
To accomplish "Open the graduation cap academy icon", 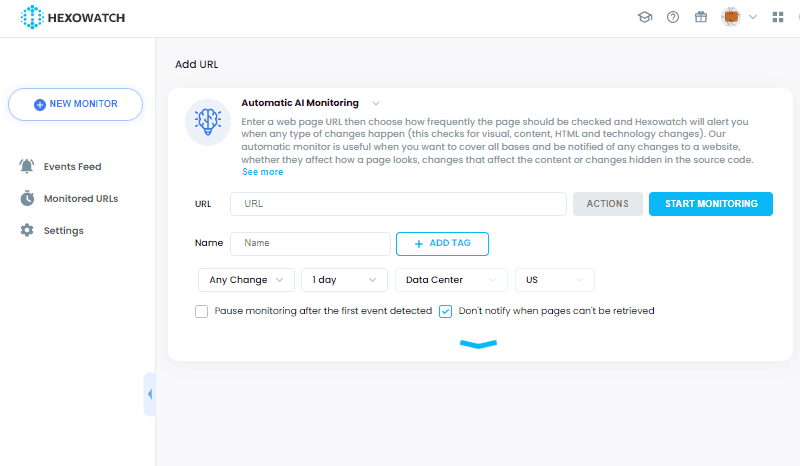I will tap(645, 17).
